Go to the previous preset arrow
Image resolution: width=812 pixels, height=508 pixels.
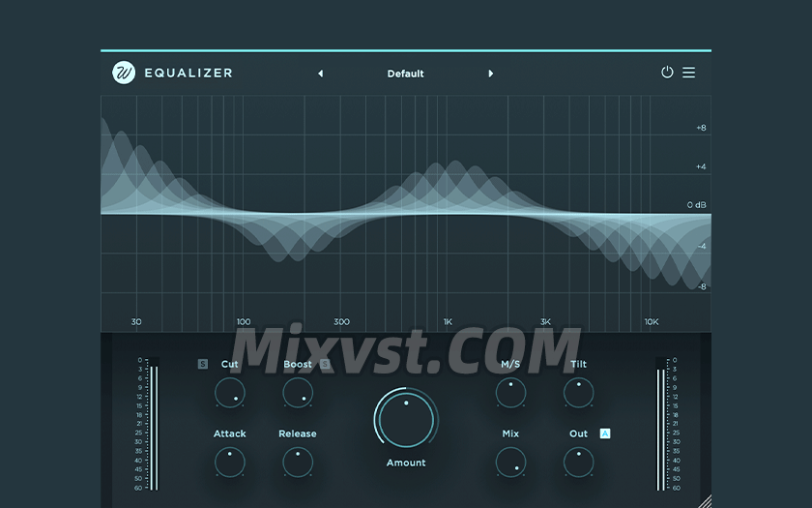click(321, 74)
